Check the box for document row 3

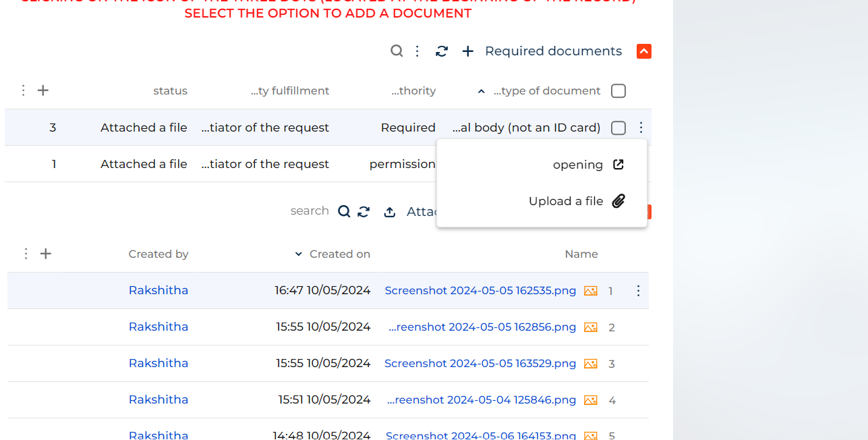pyautogui.click(x=618, y=128)
